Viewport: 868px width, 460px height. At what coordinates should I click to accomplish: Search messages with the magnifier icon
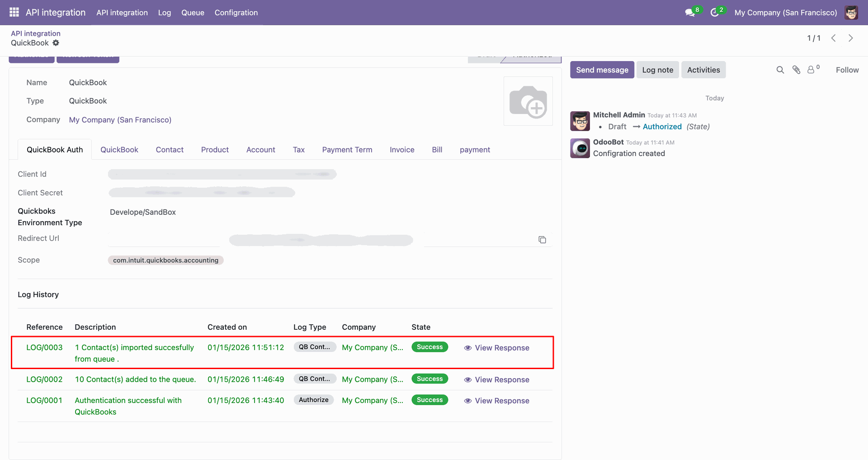click(780, 70)
